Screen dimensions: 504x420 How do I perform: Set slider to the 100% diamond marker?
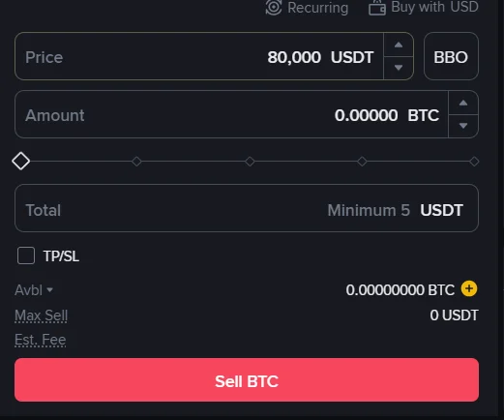tap(474, 162)
